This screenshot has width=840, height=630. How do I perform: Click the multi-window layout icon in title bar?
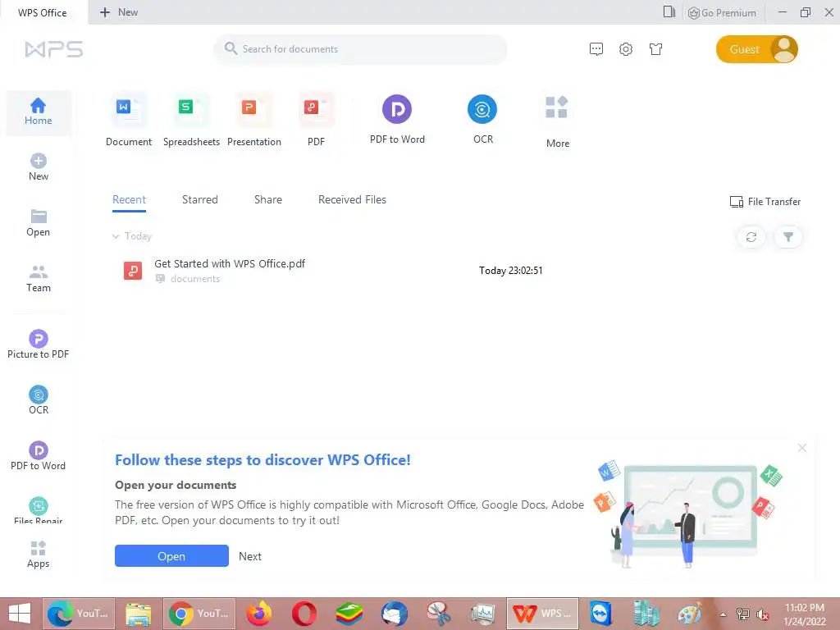point(669,11)
